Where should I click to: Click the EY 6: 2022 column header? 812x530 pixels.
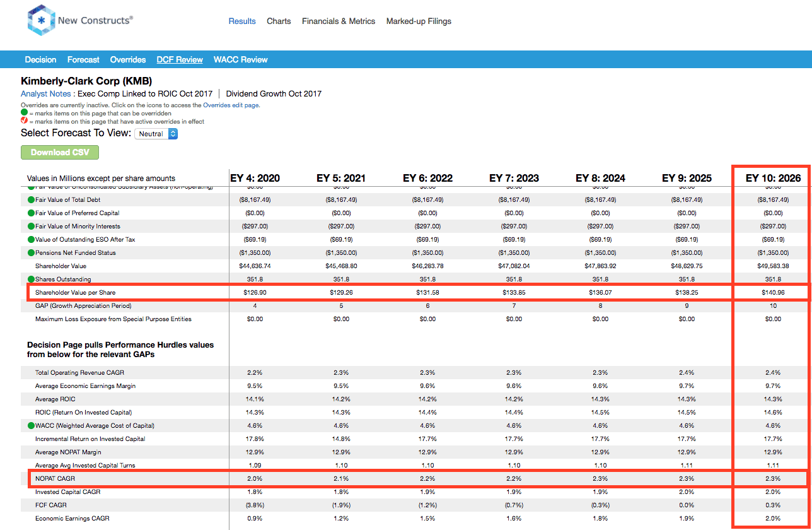point(427,178)
